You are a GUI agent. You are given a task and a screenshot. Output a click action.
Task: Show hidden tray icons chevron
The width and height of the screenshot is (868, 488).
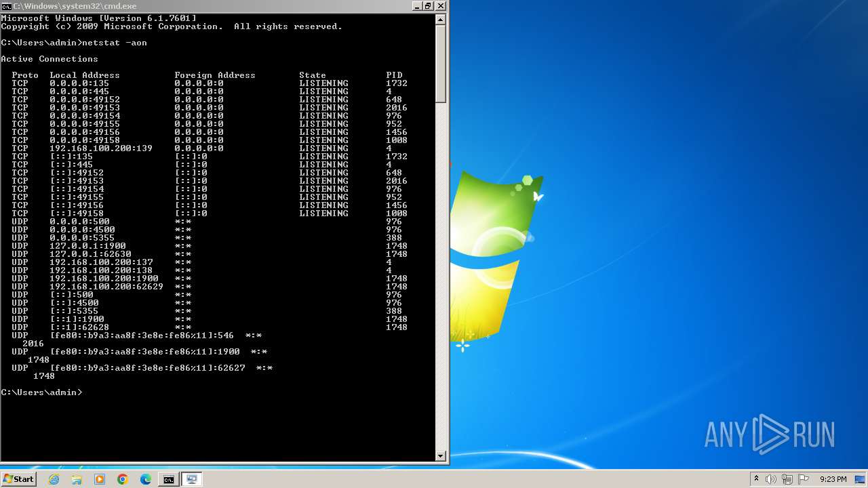(756, 479)
